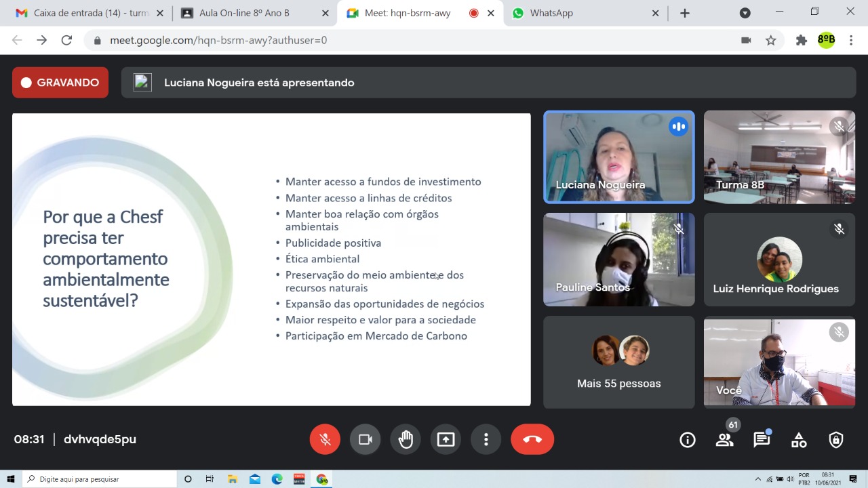This screenshot has height=488, width=868.
Task: Open the Chrome window on the taskbar
Action: [x=322, y=479]
